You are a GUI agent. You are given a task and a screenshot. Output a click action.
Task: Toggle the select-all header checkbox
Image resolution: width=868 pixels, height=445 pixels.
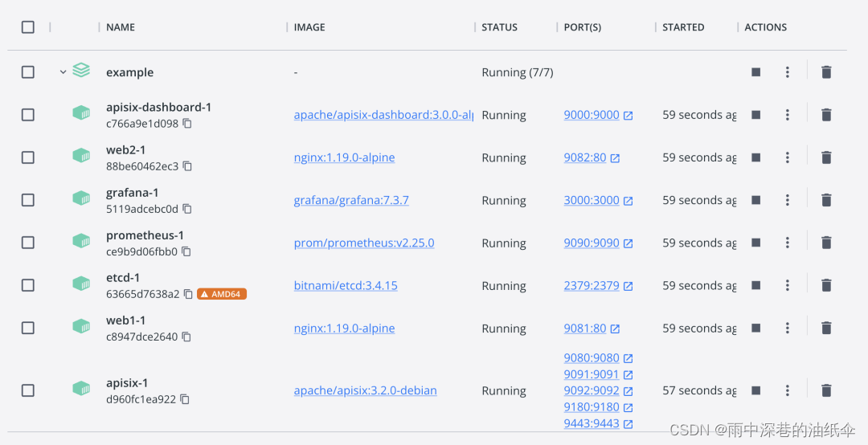pos(27,27)
